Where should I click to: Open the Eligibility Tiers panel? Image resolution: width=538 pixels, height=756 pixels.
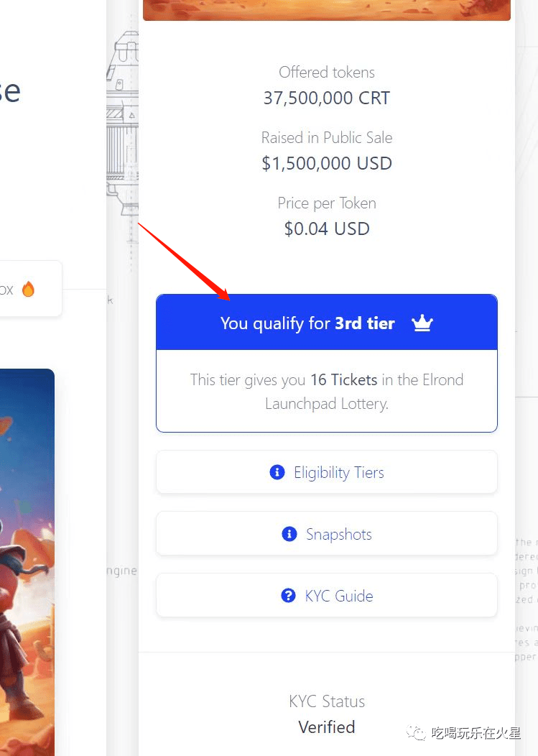(327, 472)
